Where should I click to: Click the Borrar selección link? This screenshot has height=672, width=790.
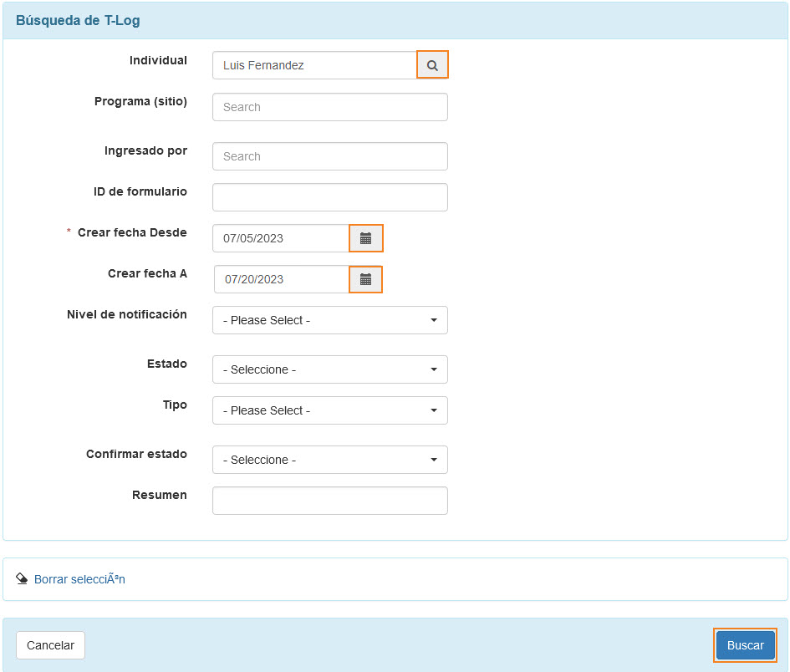[x=79, y=579]
